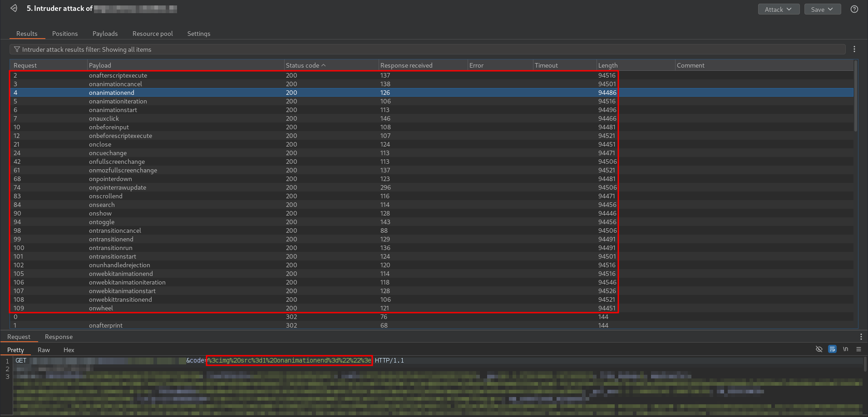Select the onanimationend payload row
868x417 pixels.
pyautogui.click(x=432, y=93)
